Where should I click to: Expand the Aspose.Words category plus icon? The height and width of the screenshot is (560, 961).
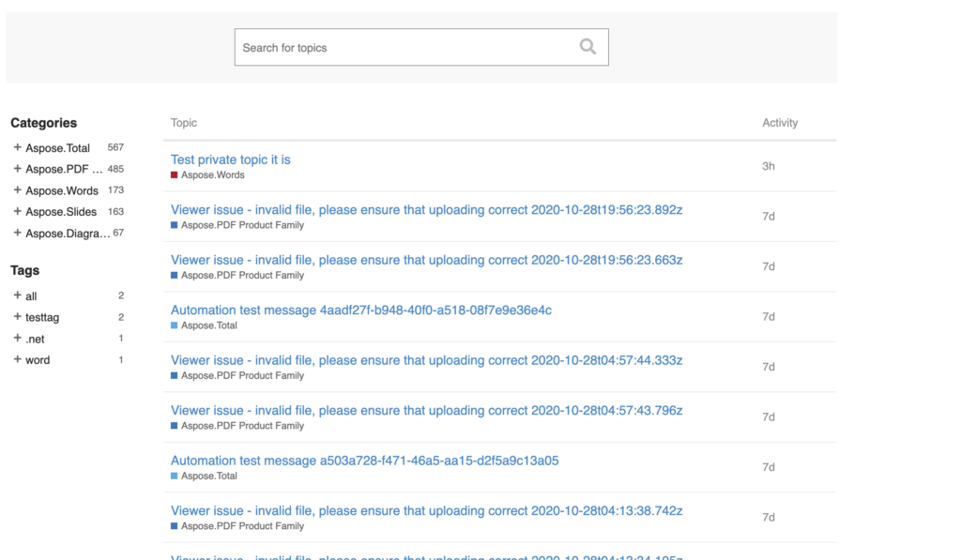(17, 189)
